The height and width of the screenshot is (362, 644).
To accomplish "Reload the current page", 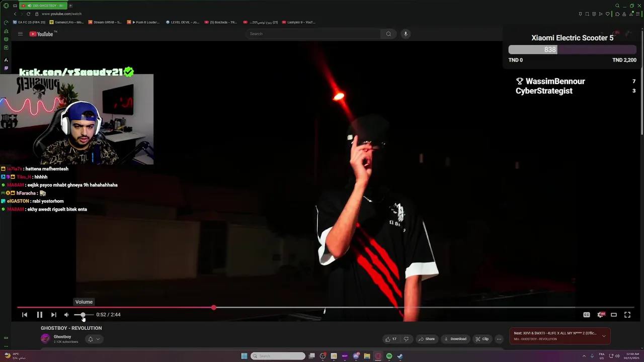I will (29, 14).
